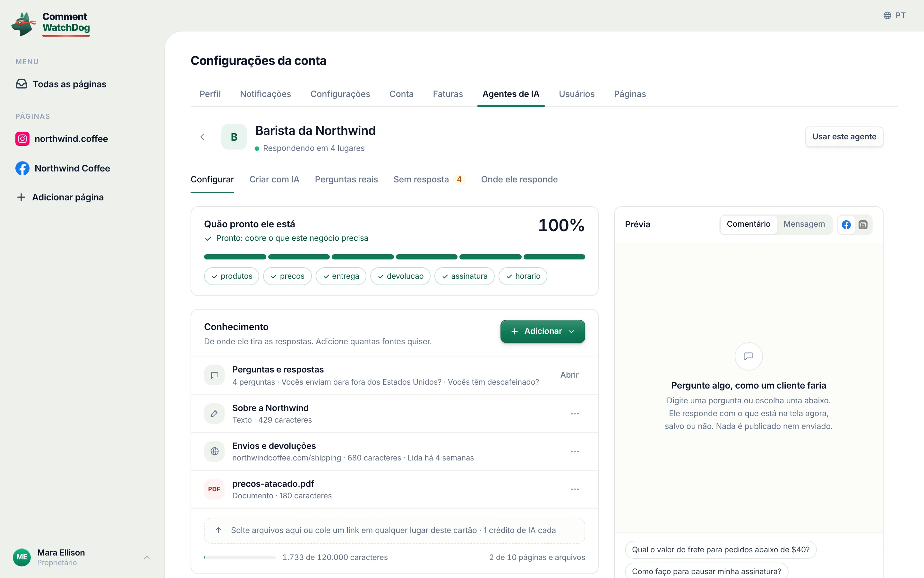Open the Envios e devoluções source row
Screen dimensions: 924x578
pyautogui.click(x=394, y=451)
